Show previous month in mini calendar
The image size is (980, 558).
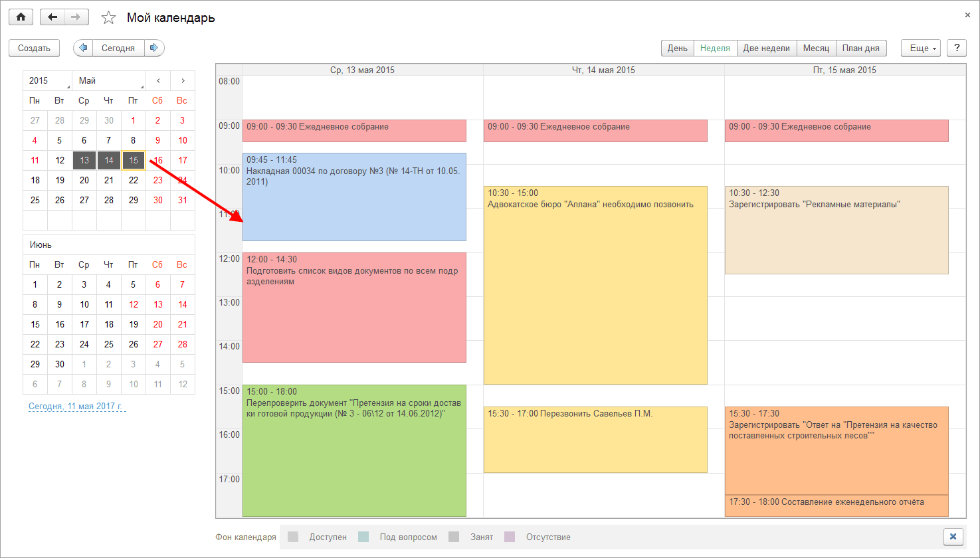click(x=158, y=80)
